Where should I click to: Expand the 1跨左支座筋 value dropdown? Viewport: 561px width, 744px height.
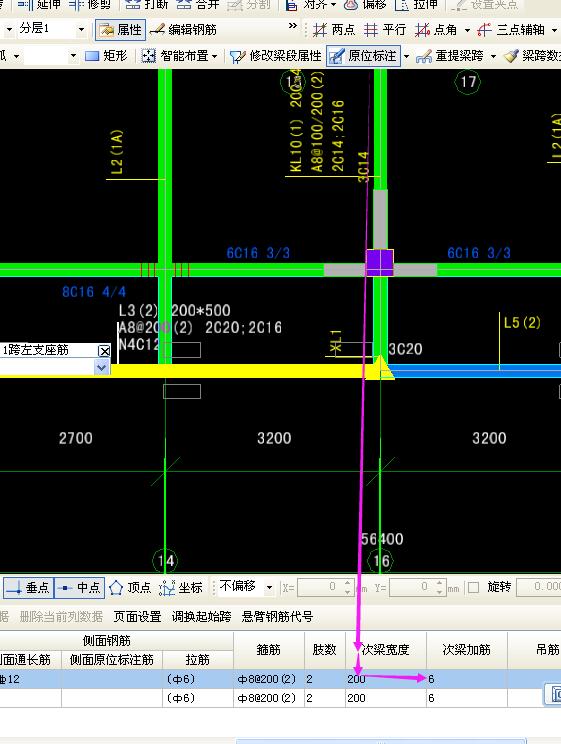tap(101, 367)
